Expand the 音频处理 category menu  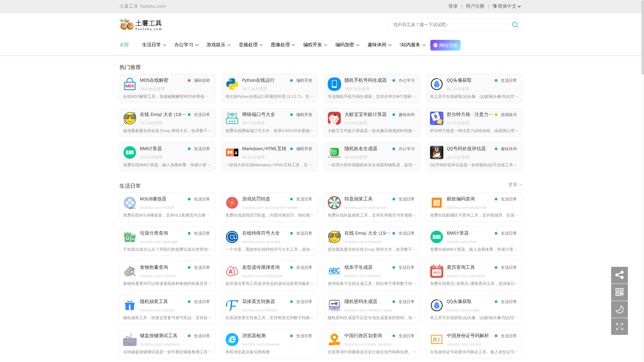[251, 45]
